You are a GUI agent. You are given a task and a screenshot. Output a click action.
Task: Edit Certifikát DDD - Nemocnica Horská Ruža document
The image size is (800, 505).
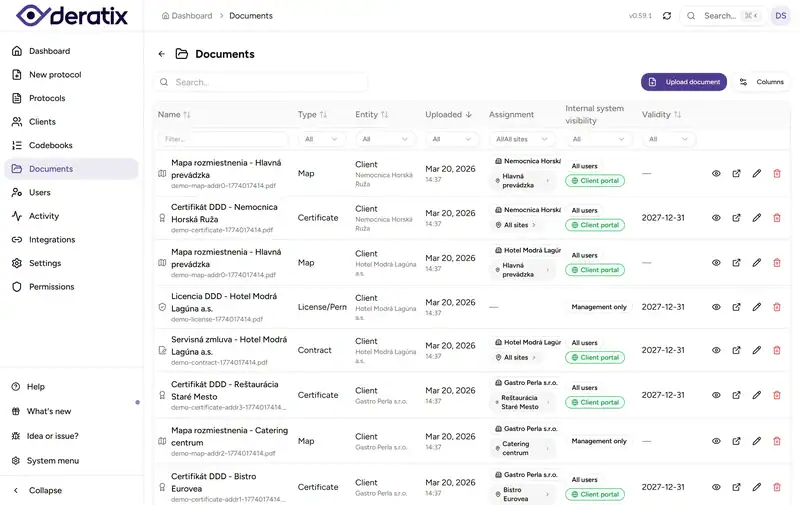point(757,218)
